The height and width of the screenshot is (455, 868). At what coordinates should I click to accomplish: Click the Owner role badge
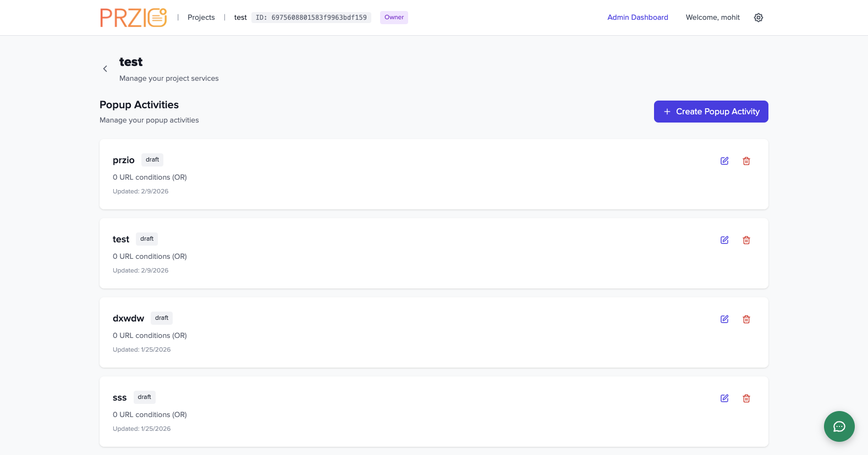pyautogui.click(x=394, y=18)
